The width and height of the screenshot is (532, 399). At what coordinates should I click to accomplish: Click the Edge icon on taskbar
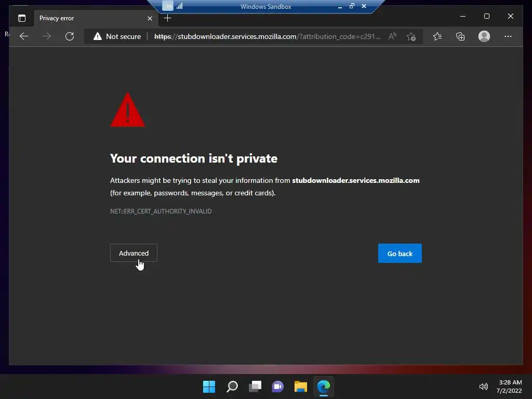coord(323,387)
